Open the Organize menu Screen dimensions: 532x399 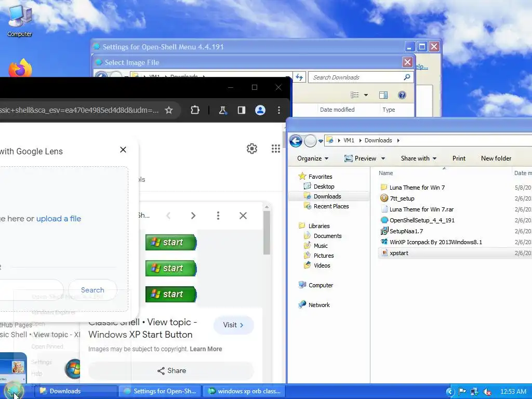[x=312, y=158]
